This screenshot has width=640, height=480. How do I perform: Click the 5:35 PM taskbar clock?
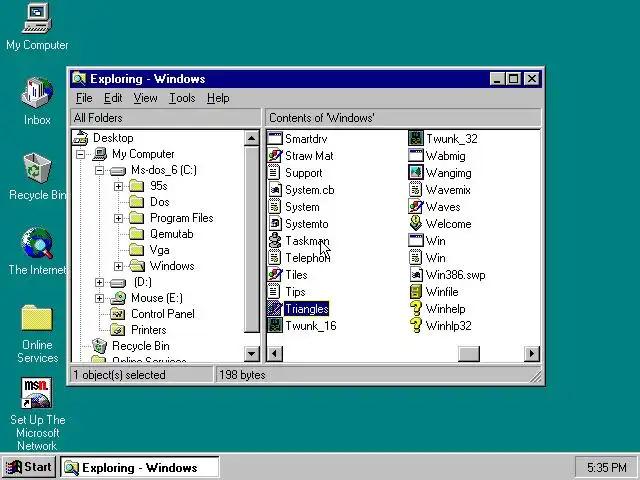click(607, 467)
